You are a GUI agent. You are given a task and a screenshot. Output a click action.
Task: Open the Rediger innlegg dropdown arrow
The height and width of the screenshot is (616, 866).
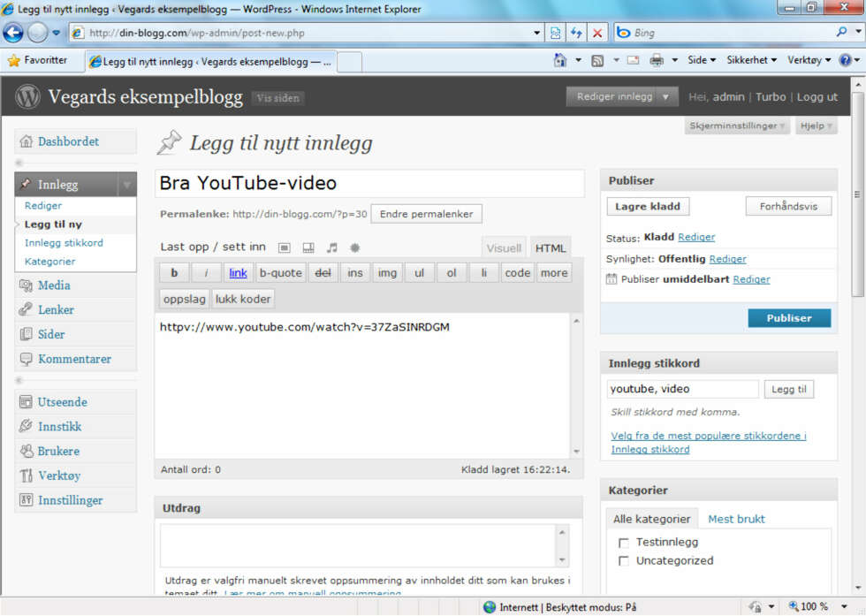pyautogui.click(x=665, y=96)
